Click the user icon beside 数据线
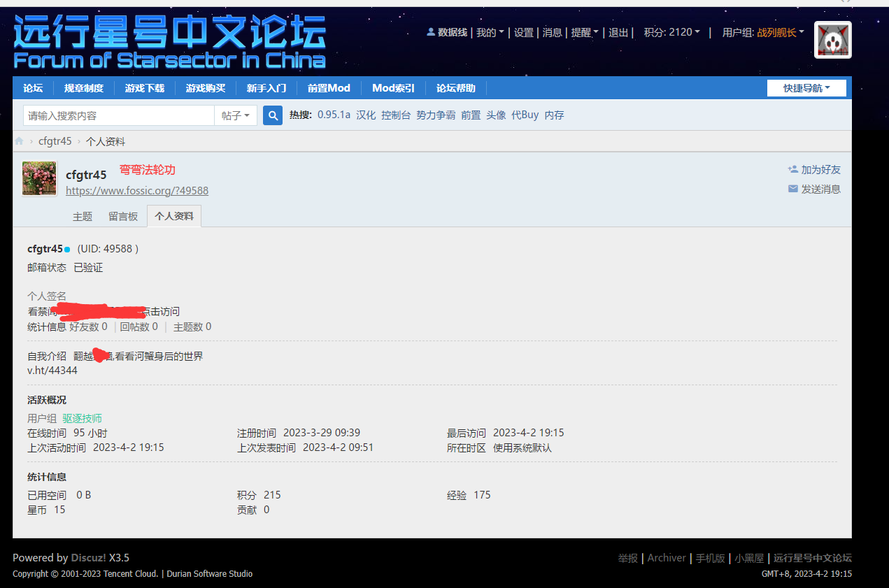Screen dimensions: 889x588 [x=431, y=32]
